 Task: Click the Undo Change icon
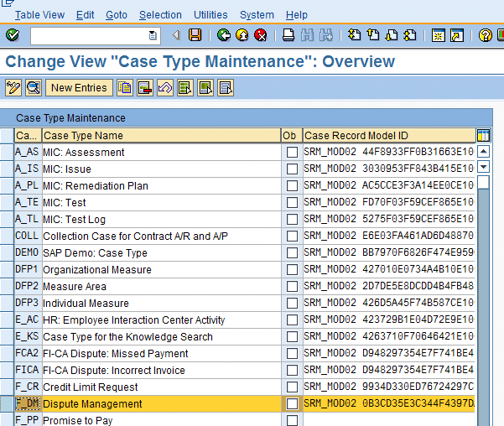click(165, 87)
